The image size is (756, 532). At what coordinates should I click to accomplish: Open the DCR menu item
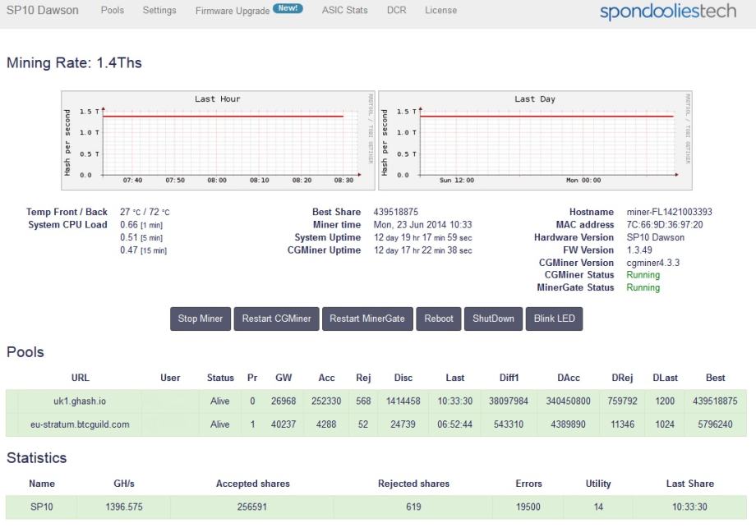pyautogui.click(x=396, y=11)
